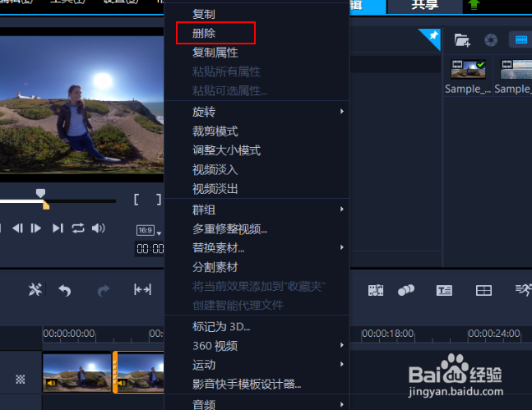Undo the last action
The width and height of the screenshot is (532, 410).
click(65, 290)
